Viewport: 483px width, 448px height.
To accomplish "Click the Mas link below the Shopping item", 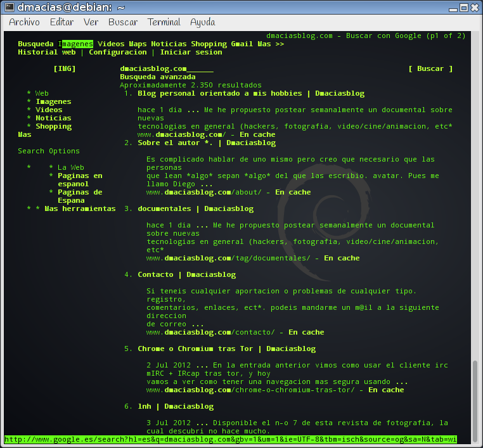I will point(25,134).
